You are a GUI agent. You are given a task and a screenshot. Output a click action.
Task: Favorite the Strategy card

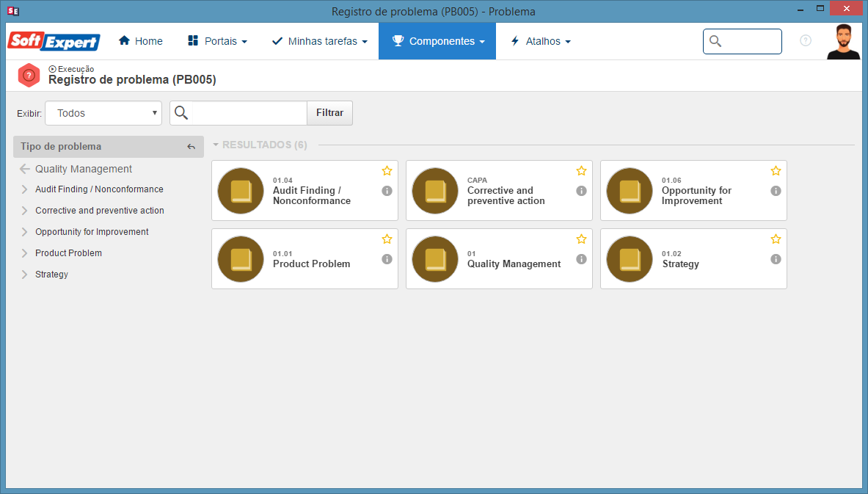(776, 239)
